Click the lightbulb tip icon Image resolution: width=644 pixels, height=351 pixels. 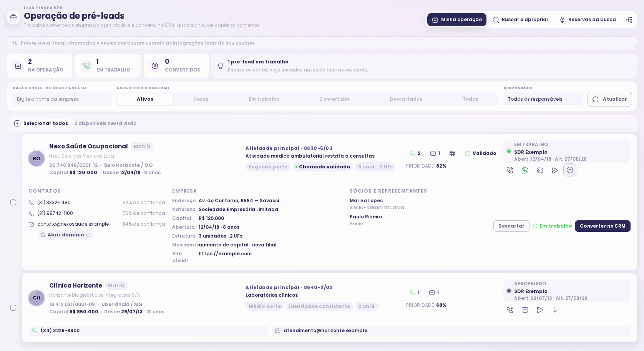[221, 66]
